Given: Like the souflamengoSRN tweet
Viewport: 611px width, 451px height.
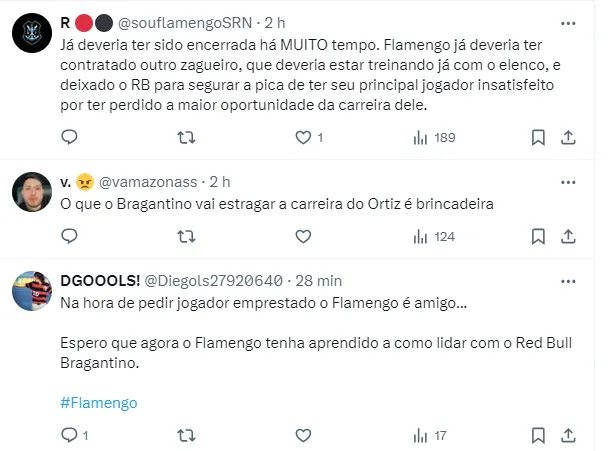Looking at the screenshot, I should [x=303, y=137].
